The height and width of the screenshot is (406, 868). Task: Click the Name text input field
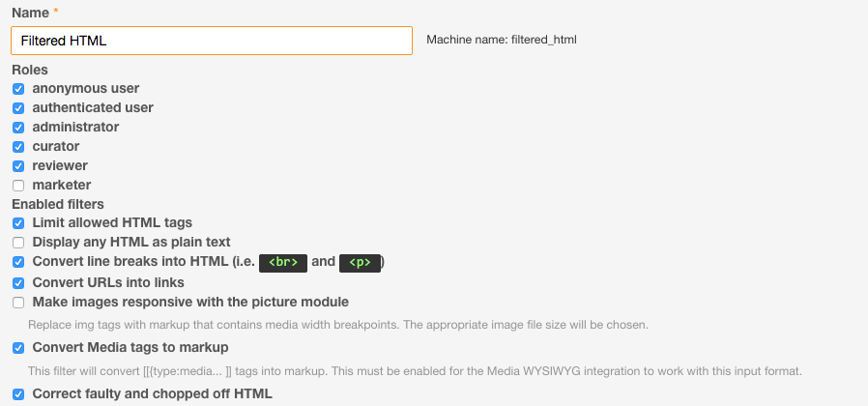pyautogui.click(x=212, y=41)
